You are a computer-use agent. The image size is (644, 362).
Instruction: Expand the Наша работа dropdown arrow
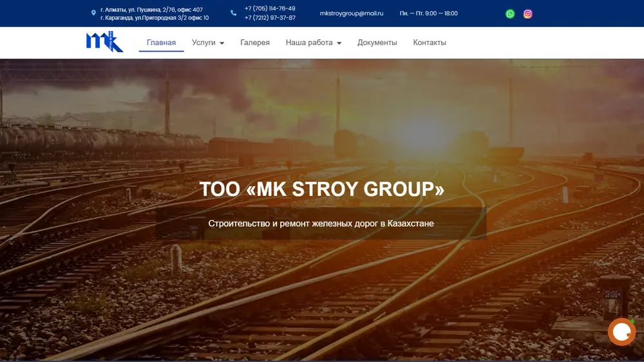pyautogui.click(x=339, y=43)
